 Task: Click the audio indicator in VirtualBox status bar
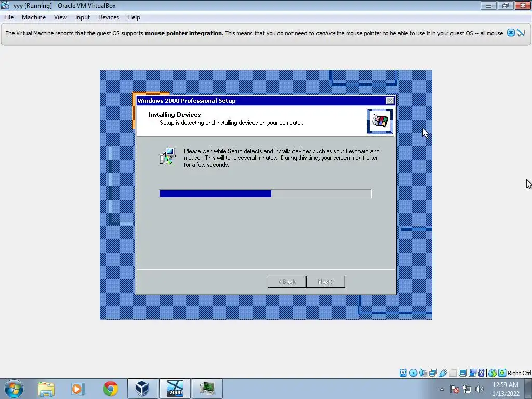point(423,373)
